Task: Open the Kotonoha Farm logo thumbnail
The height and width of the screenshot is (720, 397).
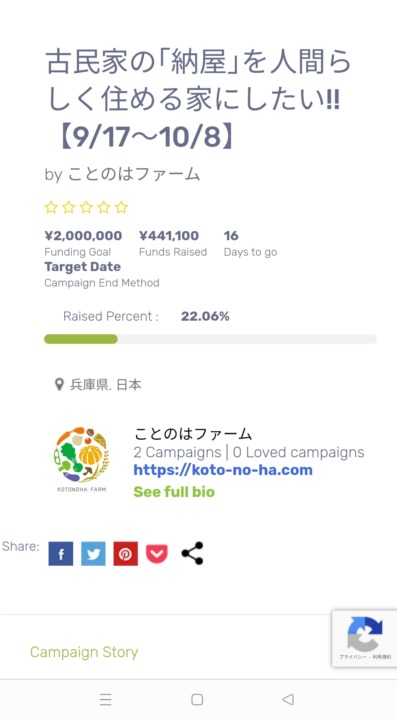Action: point(82,459)
